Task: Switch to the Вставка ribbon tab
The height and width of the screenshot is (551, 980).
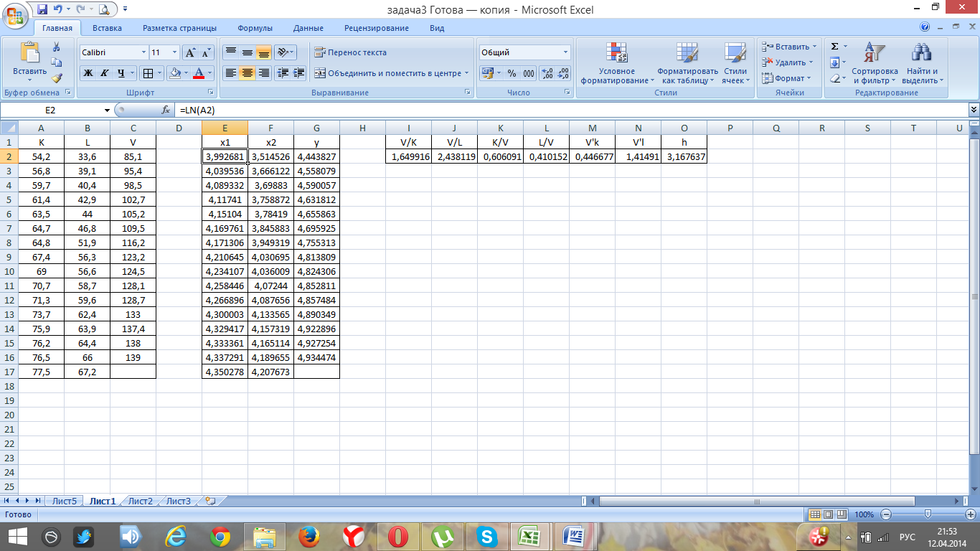Action: coord(107,28)
